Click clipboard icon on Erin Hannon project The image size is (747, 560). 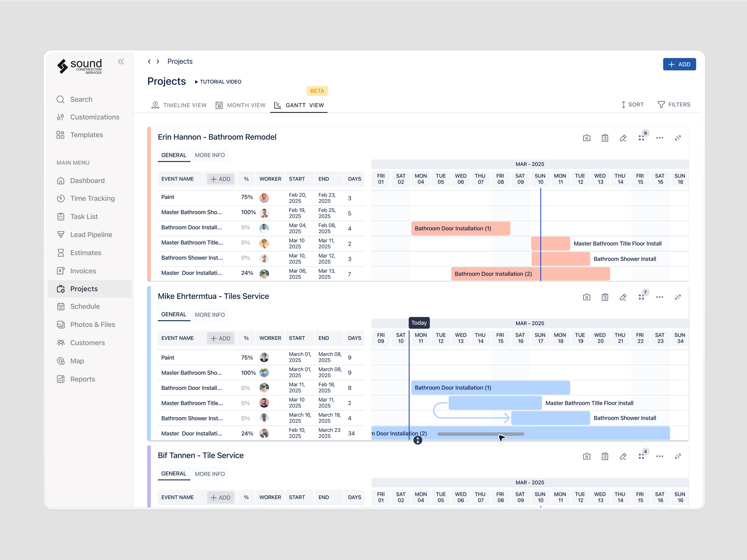pyautogui.click(x=605, y=138)
